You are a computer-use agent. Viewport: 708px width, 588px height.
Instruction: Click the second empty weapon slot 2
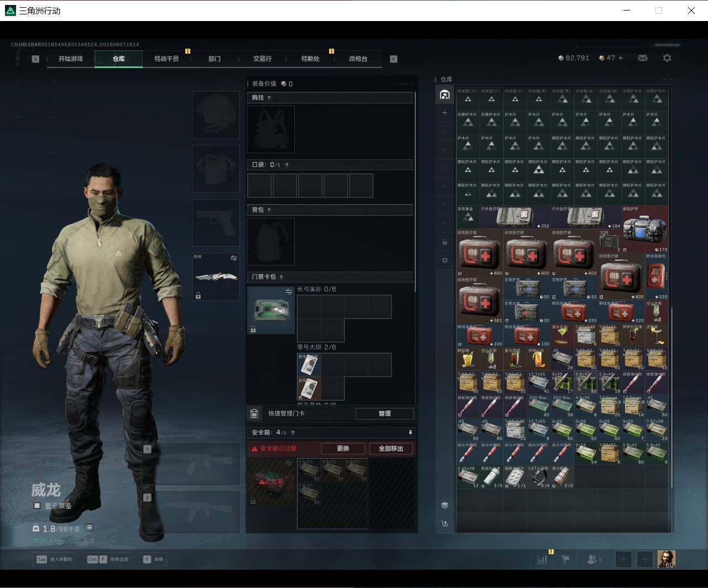point(190,512)
